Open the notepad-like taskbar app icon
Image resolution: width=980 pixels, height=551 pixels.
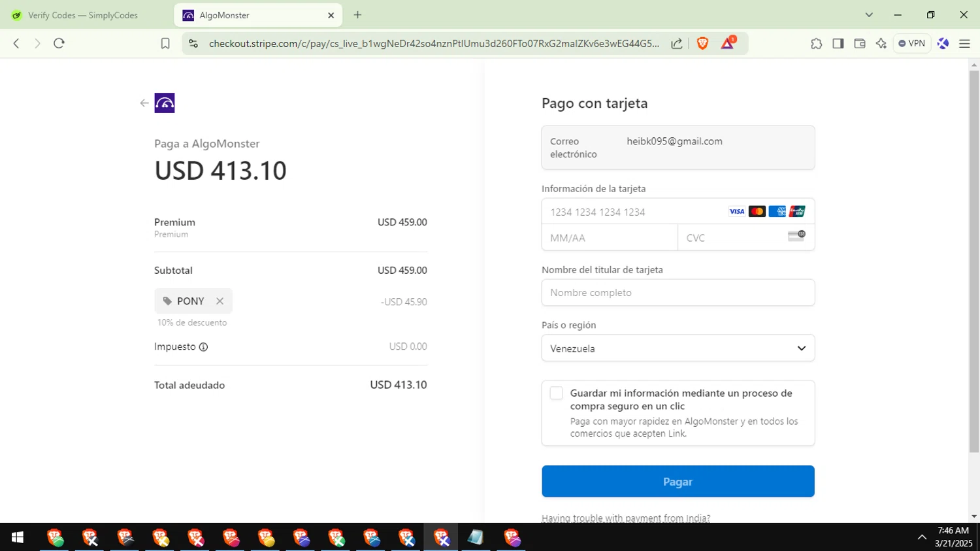[476, 537]
